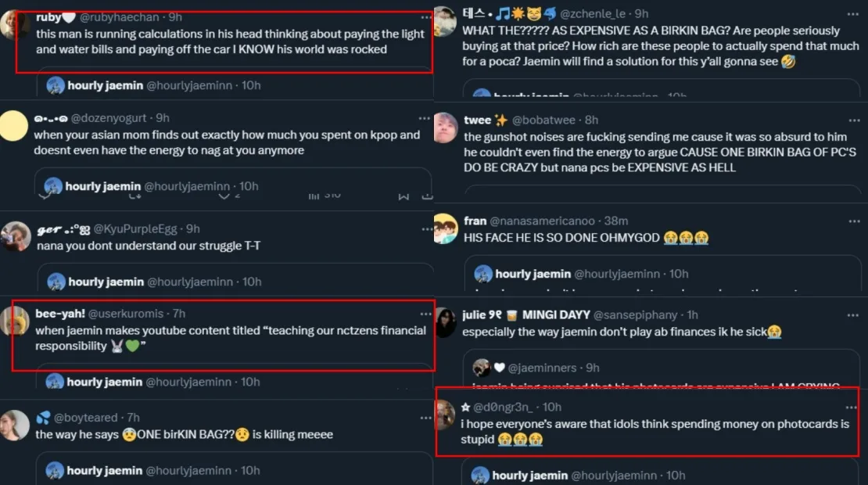Open quoted hourly jaemin tweet under boyteared
This screenshot has width=868, height=485.
[235, 471]
